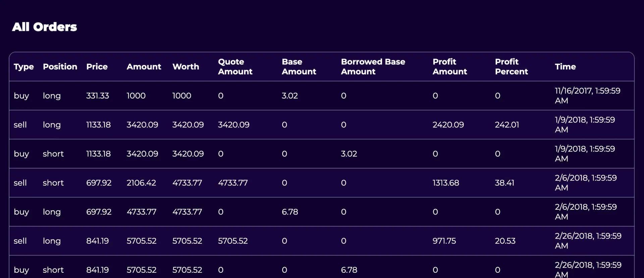Click Quote Amount 5705.52 in sell long row
Screen dimensions: 644x278
pos(233,241)
